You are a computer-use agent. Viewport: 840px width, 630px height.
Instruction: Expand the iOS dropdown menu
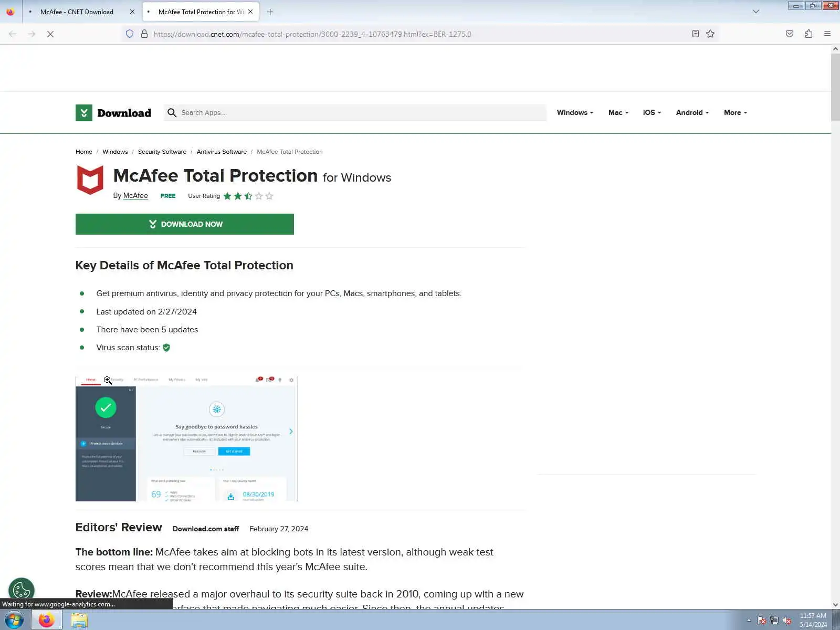click(x=652, y=113)
